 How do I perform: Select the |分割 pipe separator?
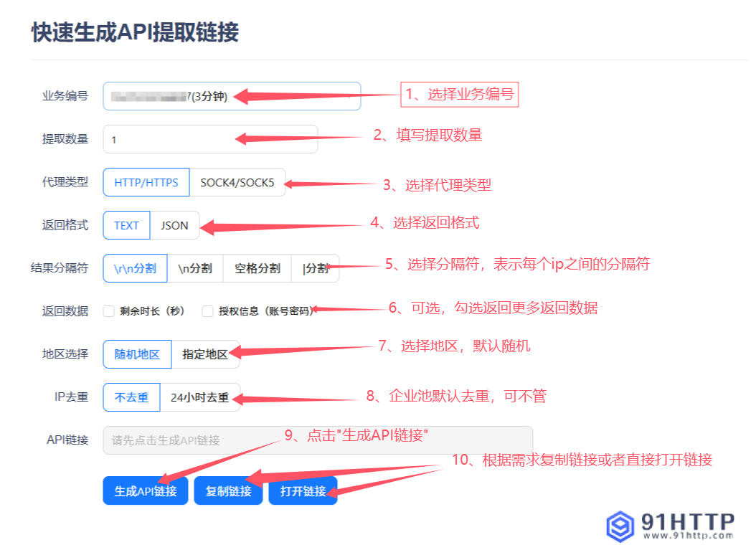click(x=314, y=267)
